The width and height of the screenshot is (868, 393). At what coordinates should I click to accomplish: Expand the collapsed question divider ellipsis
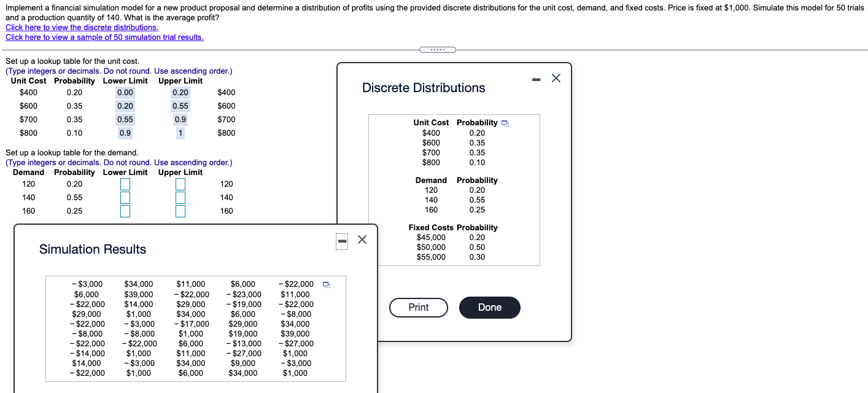[x=438, y=49]
